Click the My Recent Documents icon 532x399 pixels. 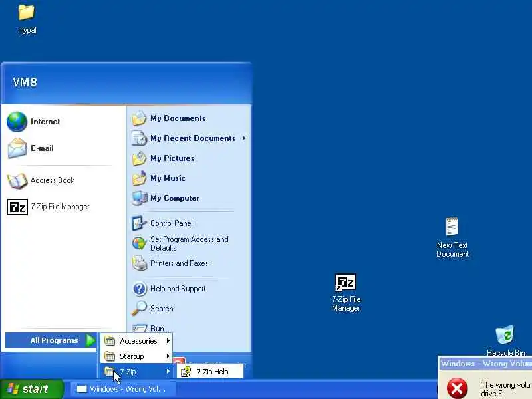pos(139,138)
